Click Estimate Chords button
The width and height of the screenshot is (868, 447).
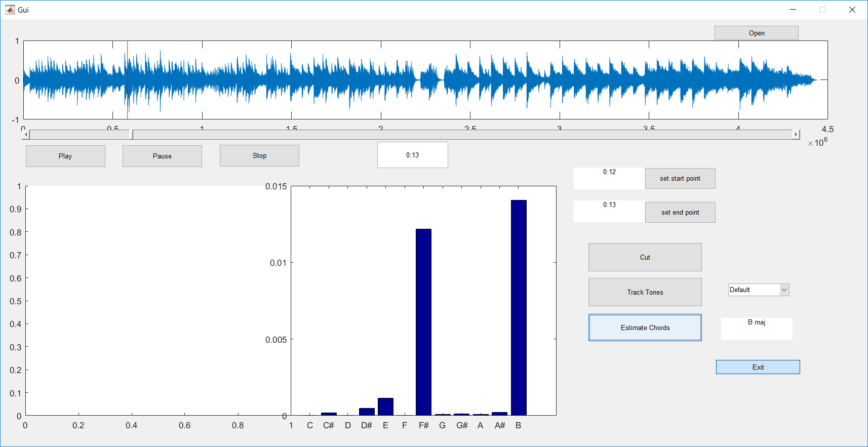click(645, 328)
